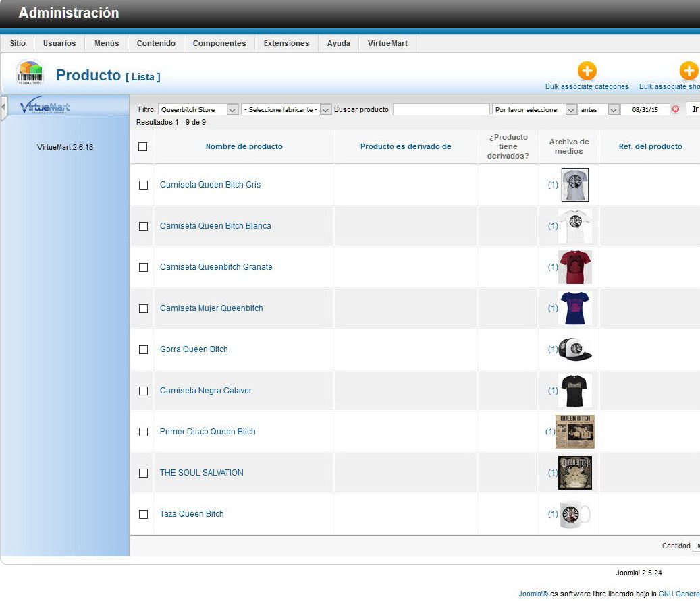
Task: Check the Gorra Queen Bitch row
Action: [x=143, y=349]
